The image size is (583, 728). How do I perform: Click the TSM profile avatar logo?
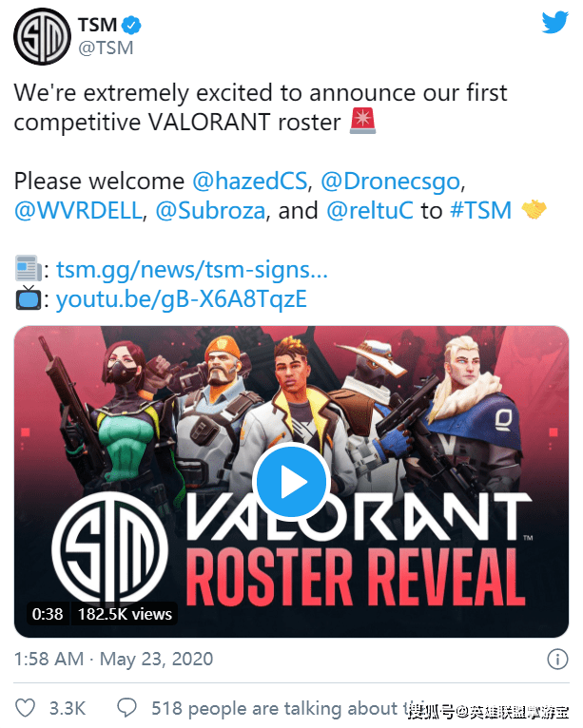(42, 36)
